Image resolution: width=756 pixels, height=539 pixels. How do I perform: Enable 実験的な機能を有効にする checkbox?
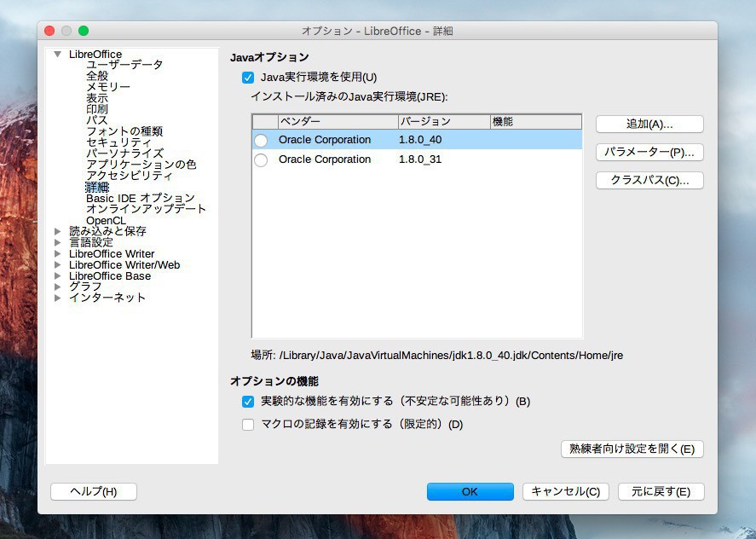tap(248, 402)
